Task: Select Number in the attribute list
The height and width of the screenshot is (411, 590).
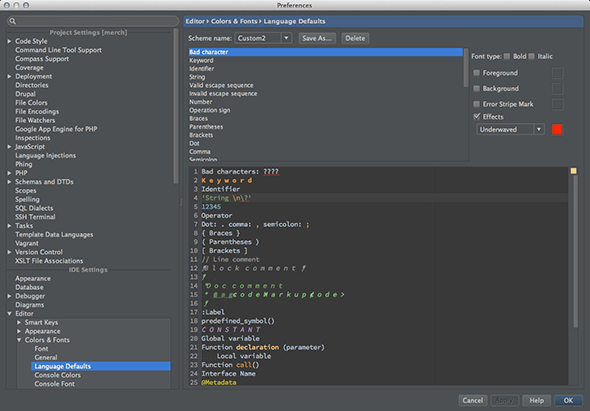Action: pos(201,102)
